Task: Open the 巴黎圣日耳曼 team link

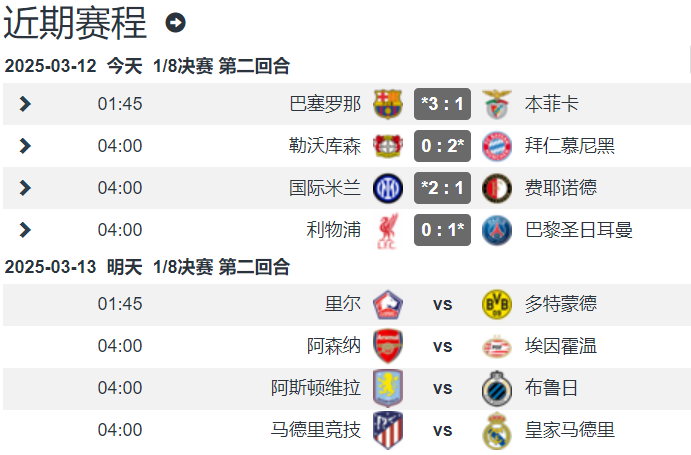Action: [x=579, y=230]
